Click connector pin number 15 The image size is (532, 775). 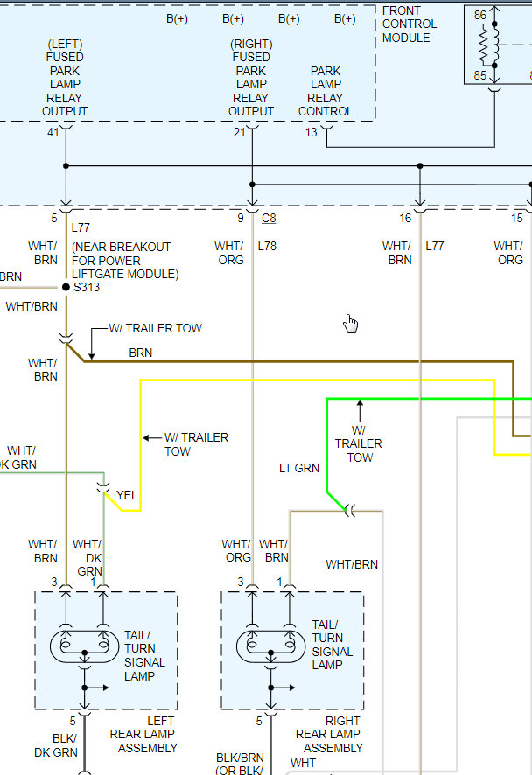coord(516,218)
